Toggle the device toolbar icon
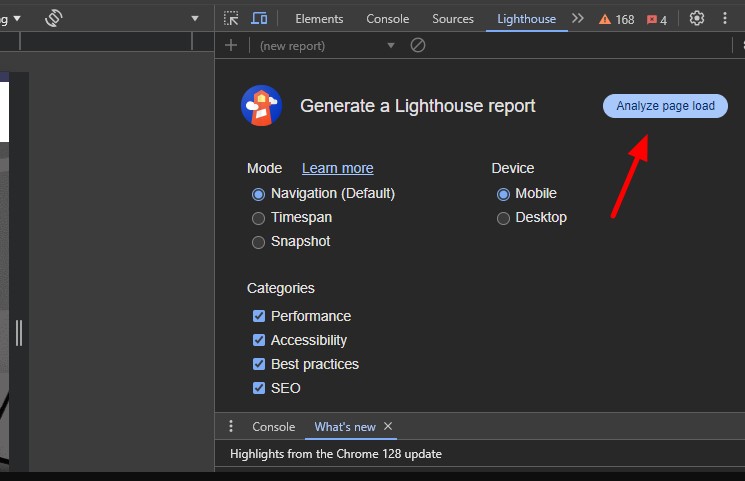The width and height of the screenshot is (745, 481). (x=259, y=18)
